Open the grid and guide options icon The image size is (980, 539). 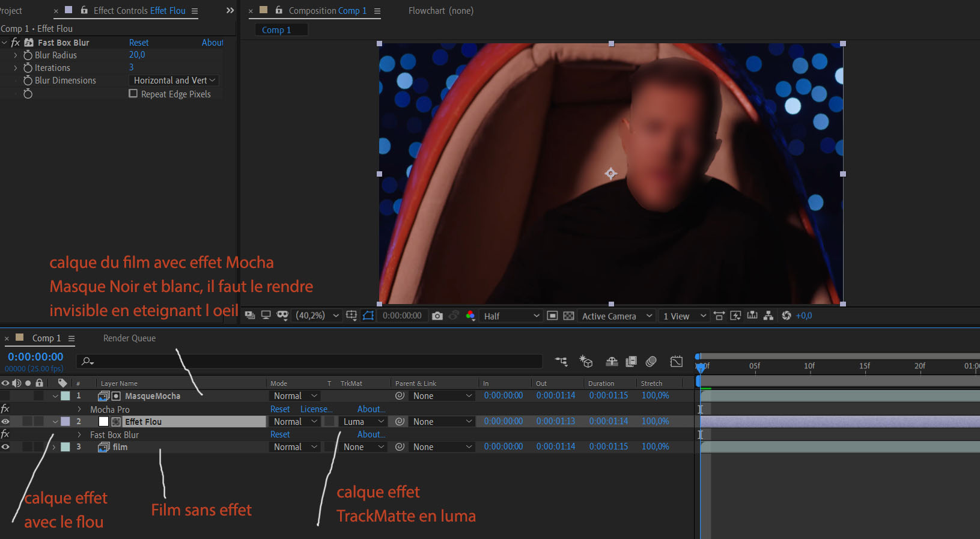(352, 315)
